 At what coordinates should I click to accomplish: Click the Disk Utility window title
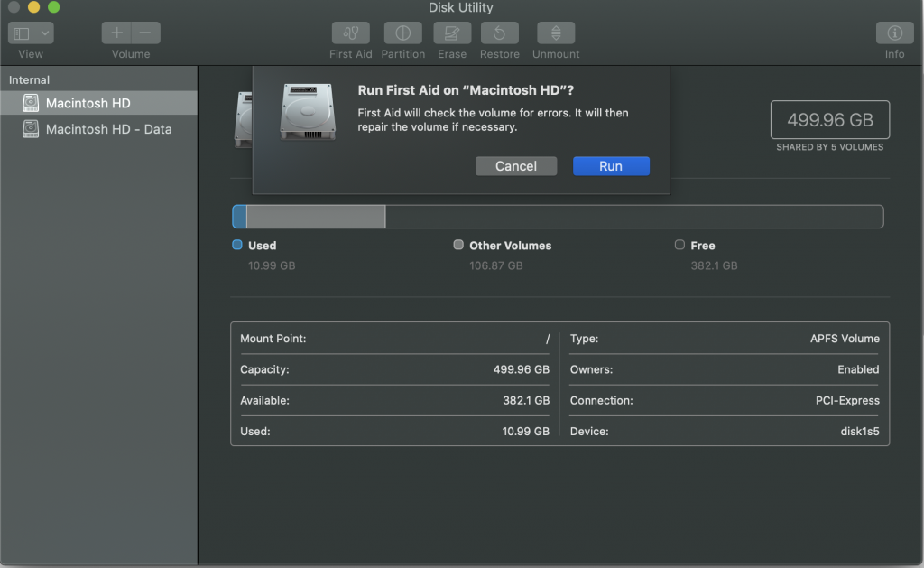[461, 7]
